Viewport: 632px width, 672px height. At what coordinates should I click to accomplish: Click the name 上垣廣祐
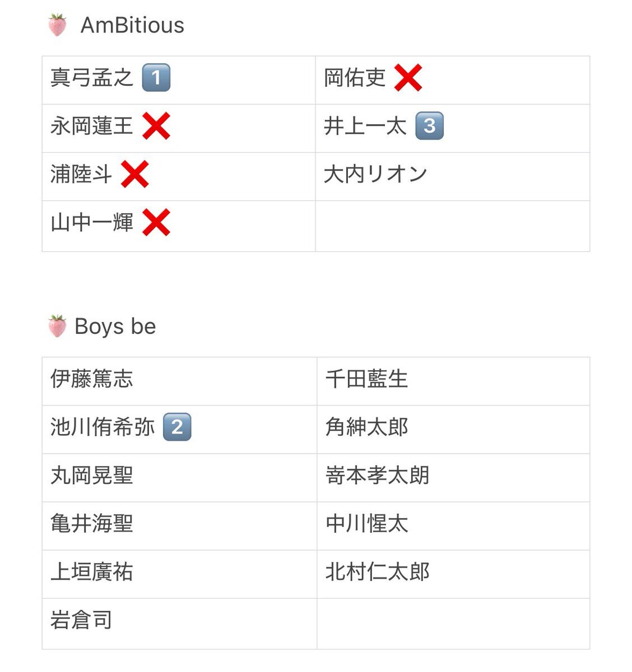(92, 572)
